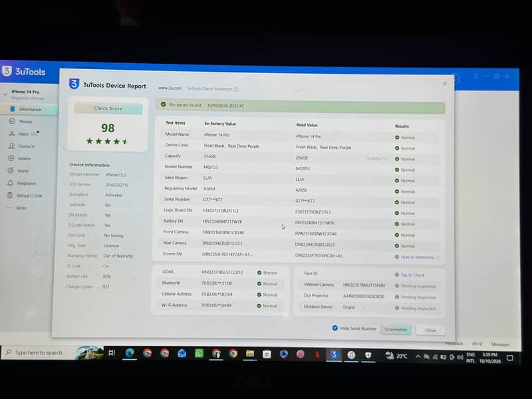
Task: Open the weather widget showing 20°C
Action: pos(396,356)
